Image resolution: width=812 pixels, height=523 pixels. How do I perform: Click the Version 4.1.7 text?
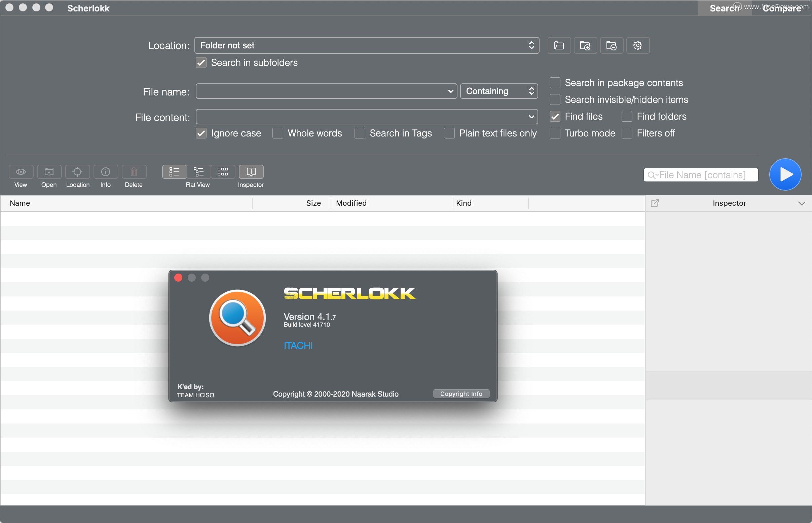310,317
